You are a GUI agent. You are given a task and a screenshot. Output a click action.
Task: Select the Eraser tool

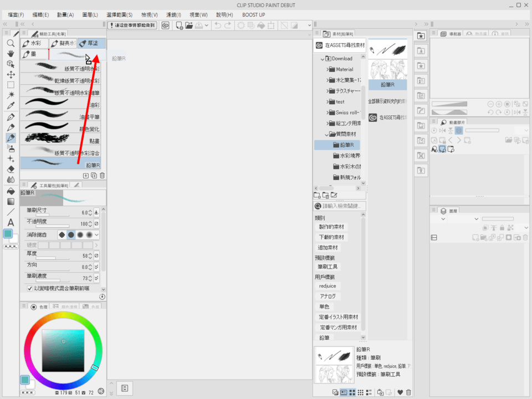tap(11, 169)
